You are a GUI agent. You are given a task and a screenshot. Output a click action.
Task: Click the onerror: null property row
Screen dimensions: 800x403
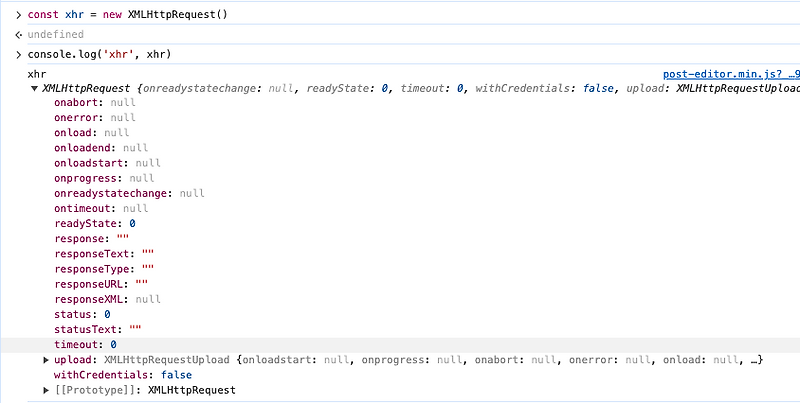95,118
